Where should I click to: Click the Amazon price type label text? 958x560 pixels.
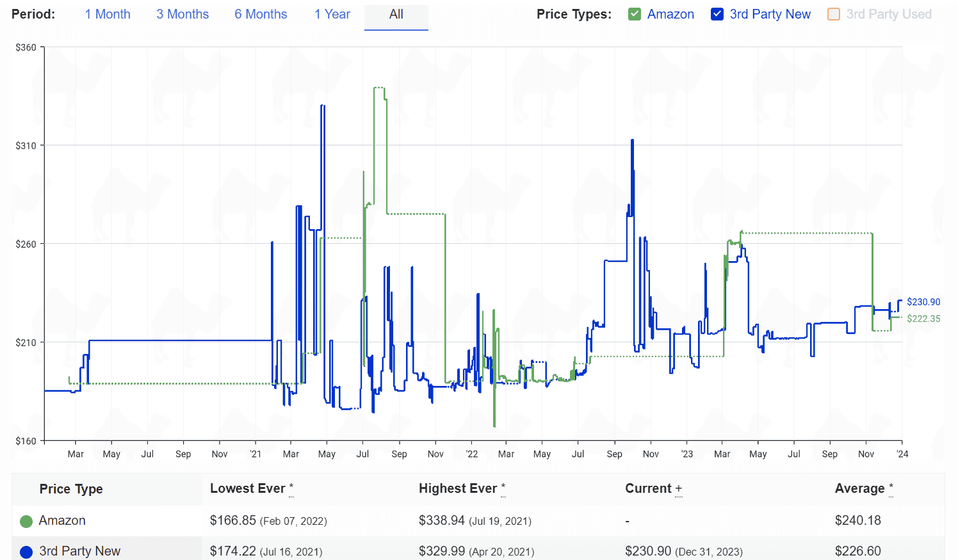pos(670,14)
